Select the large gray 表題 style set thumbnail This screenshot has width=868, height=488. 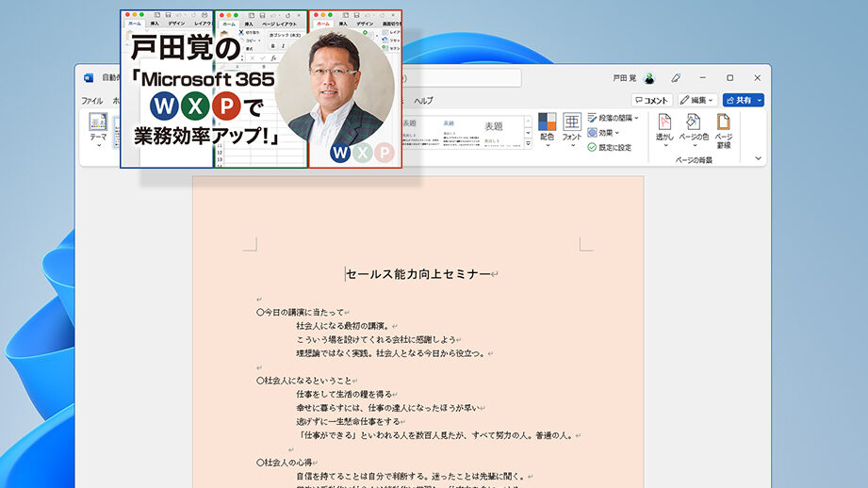coord(501,132)
